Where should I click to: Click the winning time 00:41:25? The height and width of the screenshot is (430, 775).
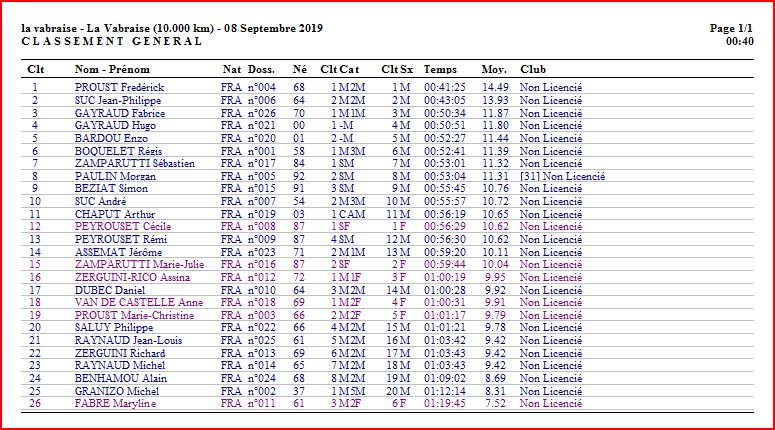pyautogui.click(x=445, y=87)
